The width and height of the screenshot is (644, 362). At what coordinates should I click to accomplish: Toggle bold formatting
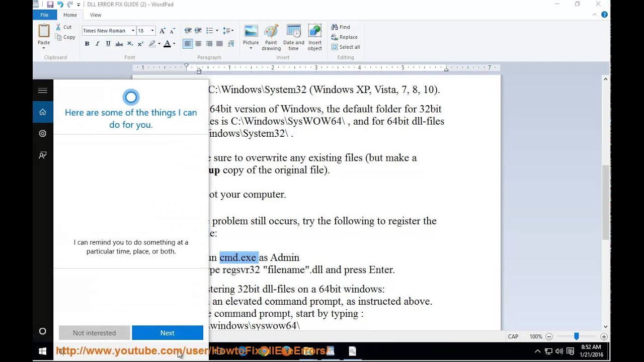click(x=87, y=44)
